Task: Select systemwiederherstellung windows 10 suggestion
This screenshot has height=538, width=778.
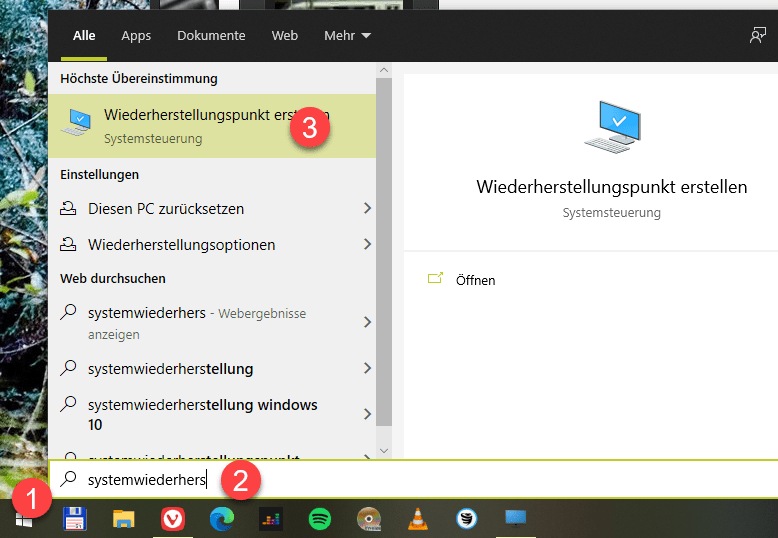Action: click(x=212, y=414)
